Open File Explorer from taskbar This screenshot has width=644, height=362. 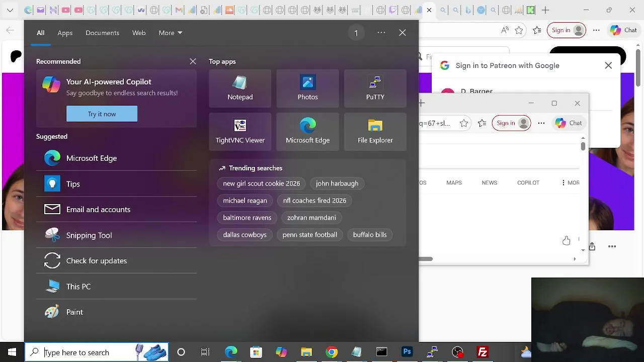coord(306,352)
